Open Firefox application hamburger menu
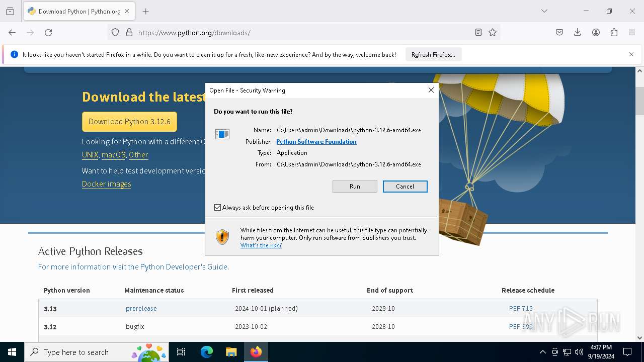This screenshot has width=644, height=362. 632,33
